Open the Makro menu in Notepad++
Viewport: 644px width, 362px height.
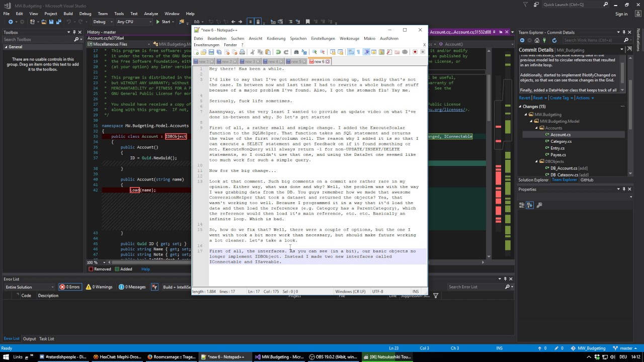(x=369, y=38)
